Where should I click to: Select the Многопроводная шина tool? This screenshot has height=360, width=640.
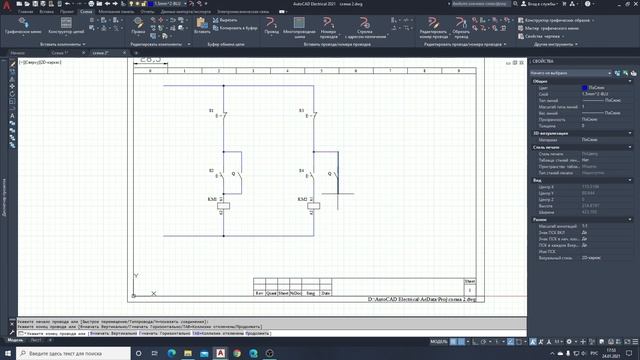point(299,27)
